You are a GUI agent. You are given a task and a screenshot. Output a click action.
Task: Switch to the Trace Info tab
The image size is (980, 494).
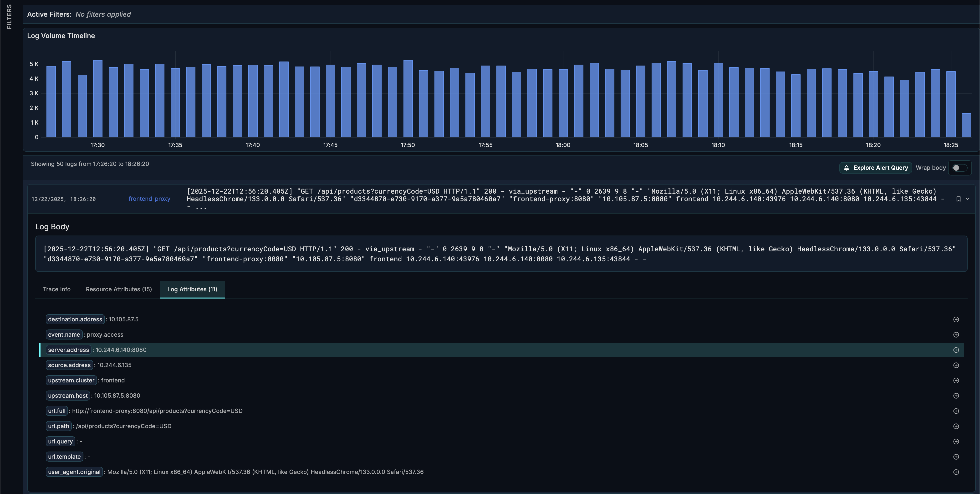(57, 289)
